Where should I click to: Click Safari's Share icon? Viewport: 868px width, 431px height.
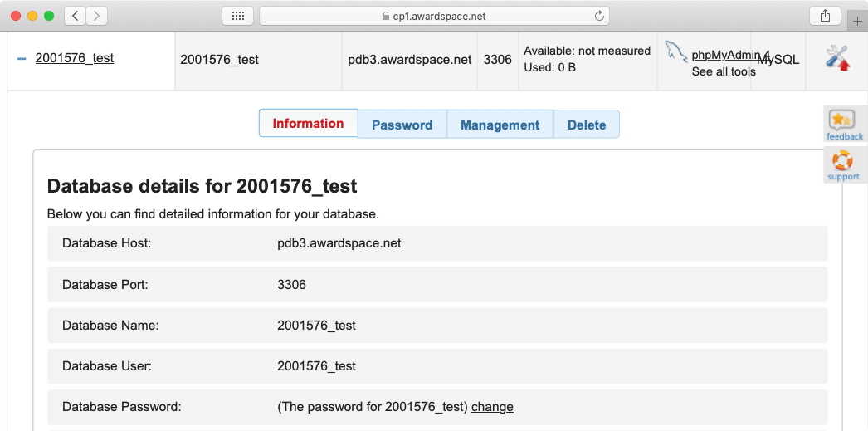click(825, 16)
